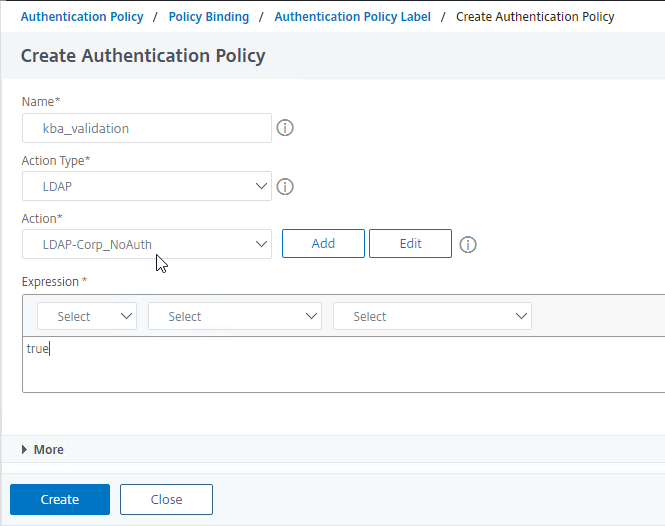This screenshot has height=526, width=665.
Task: Click the Create button
Action: pyautogui.click(x=60, y=499)
